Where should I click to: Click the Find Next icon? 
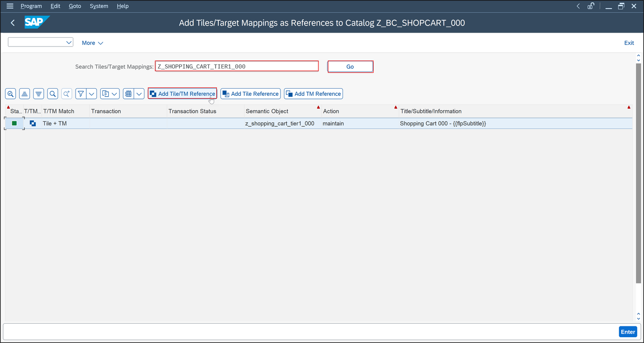[x=67, y=94]
